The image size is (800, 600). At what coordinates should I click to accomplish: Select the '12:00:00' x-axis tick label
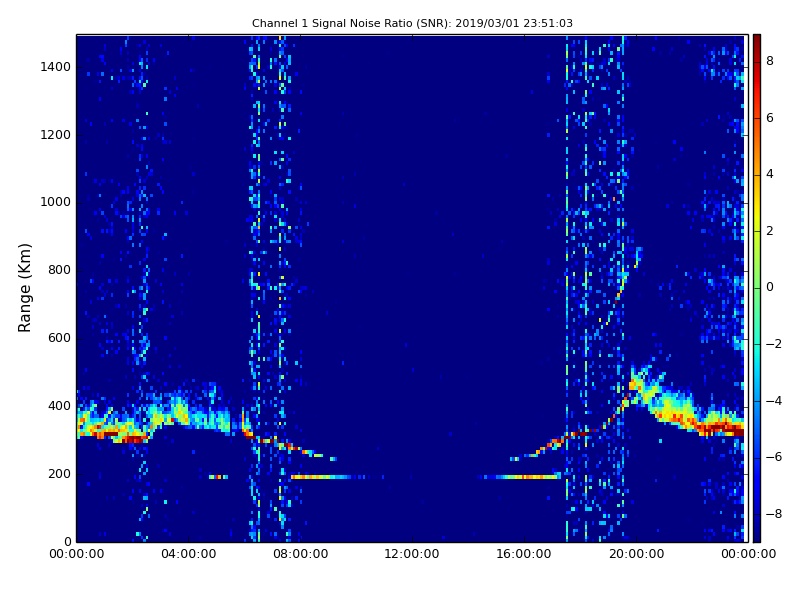point(412,554)
